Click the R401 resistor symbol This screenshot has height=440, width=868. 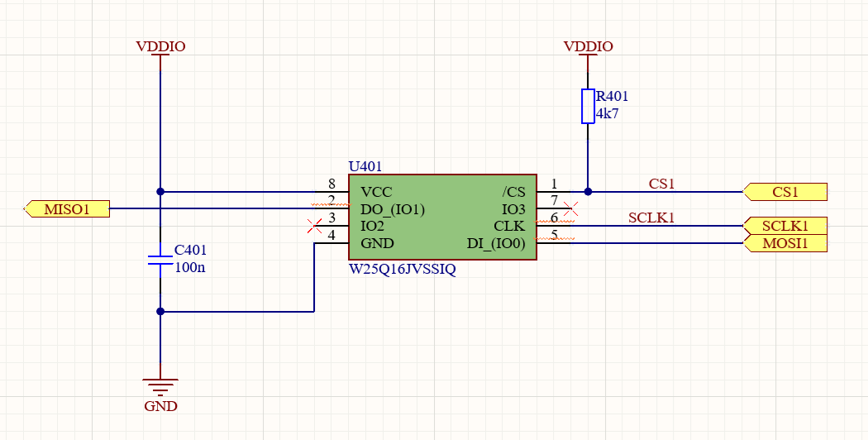tap(588, 106)
